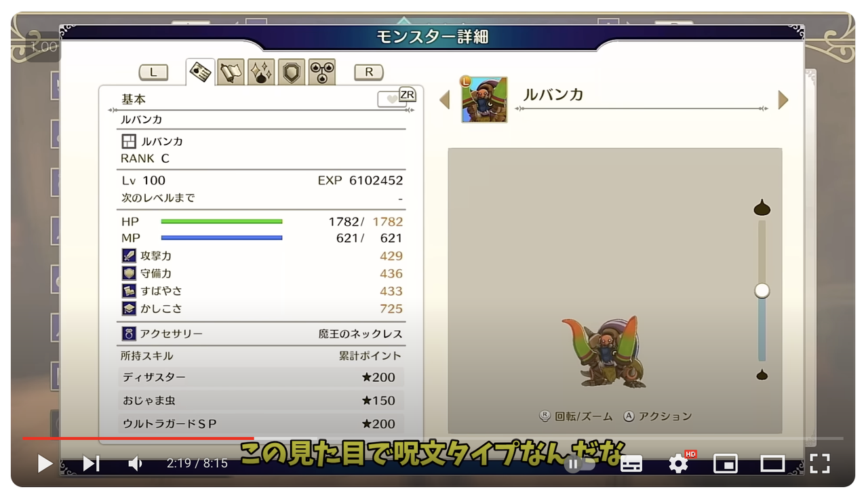Select the book and quill tab
Image resolution: width=868 pixels, height=491 pixels.
[x=231, y=72]
